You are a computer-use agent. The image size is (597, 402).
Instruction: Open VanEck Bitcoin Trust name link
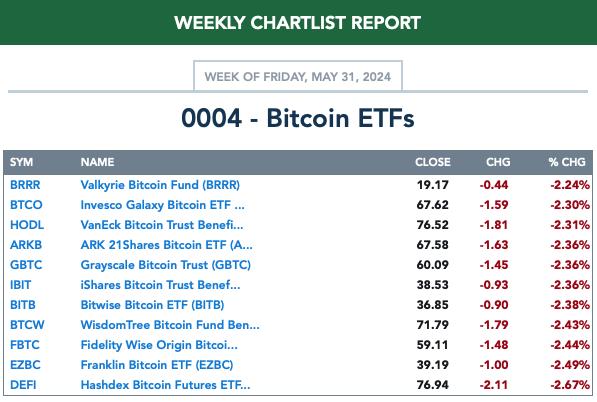click(162, 225)
